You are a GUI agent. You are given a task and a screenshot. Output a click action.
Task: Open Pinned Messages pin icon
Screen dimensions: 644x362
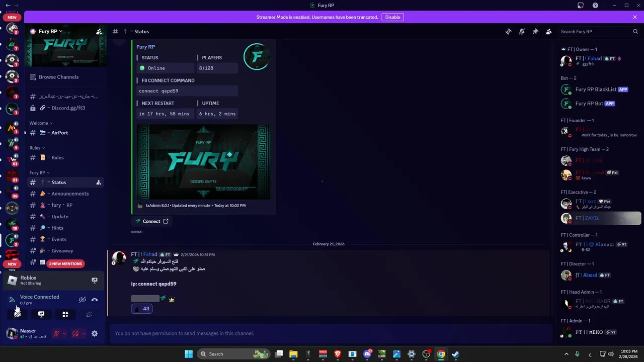click(x=535, y=31)
